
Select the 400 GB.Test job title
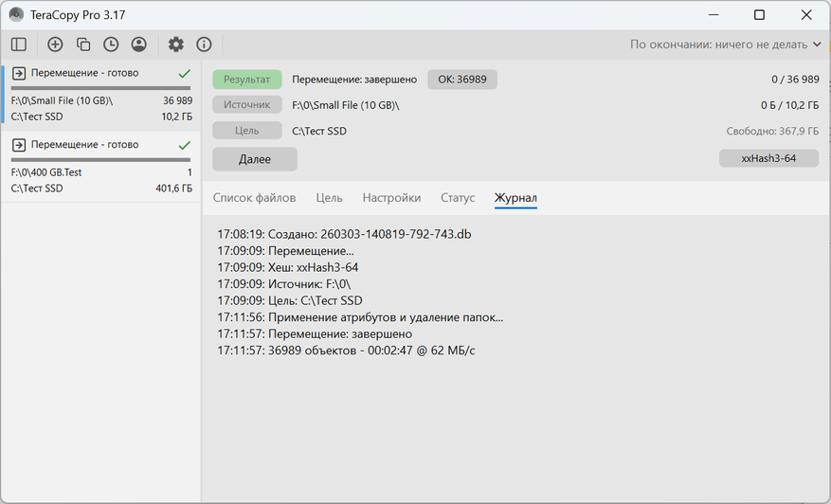click(84, 145)
